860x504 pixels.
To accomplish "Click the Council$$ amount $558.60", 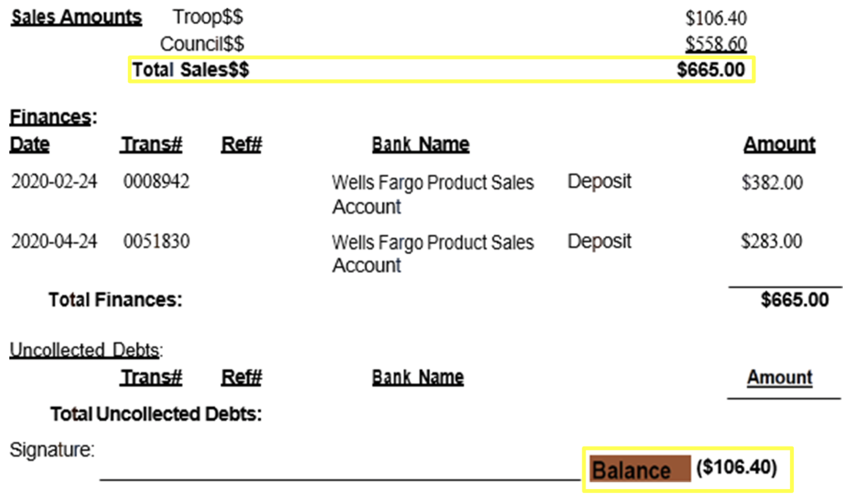I will point(716,44).
